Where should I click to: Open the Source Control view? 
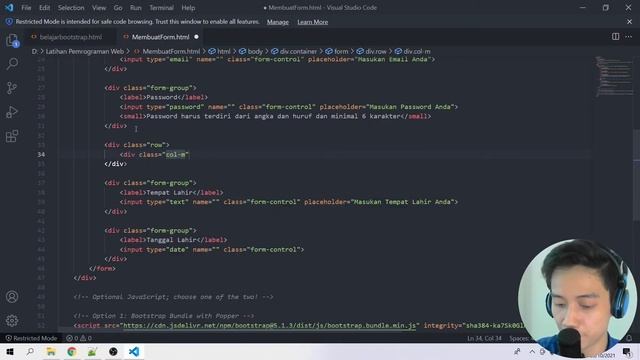(12, 88)
